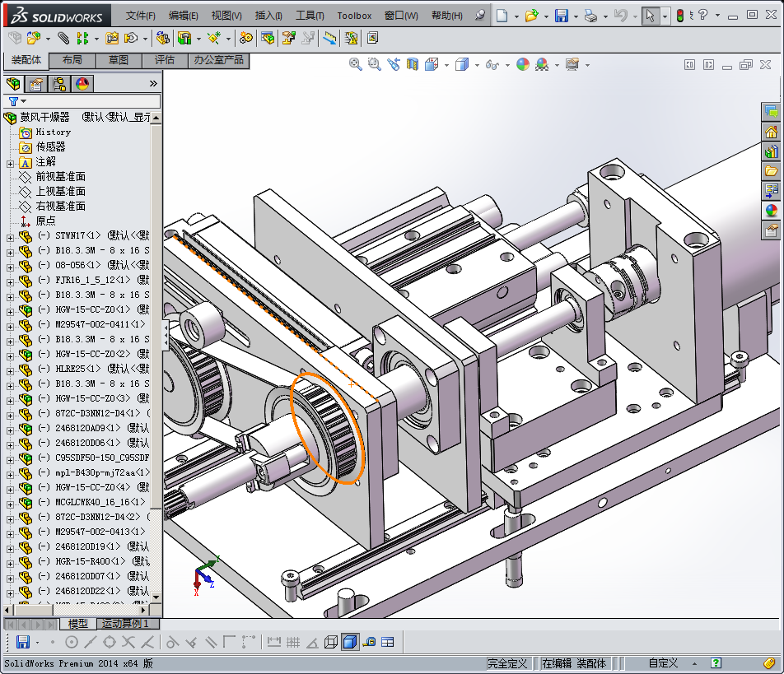Click the Zoom to Fit magnifier icon

click(x=356, y=64)
